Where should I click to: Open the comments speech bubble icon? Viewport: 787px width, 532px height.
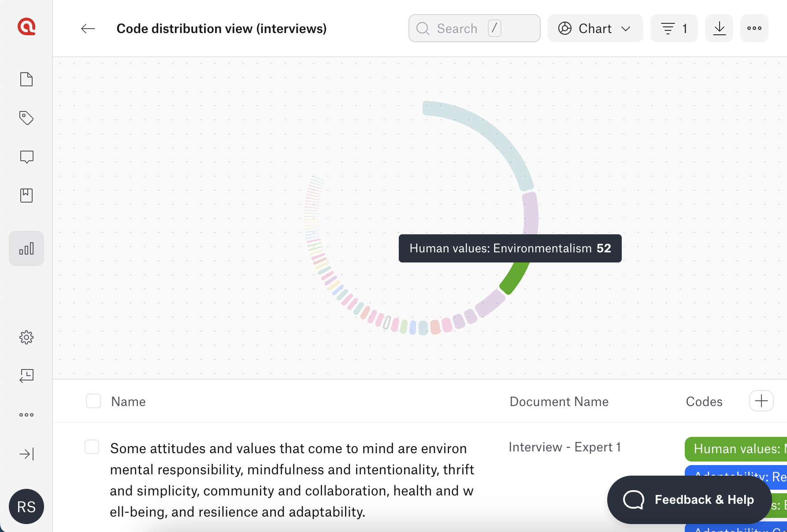click(26, 157)
